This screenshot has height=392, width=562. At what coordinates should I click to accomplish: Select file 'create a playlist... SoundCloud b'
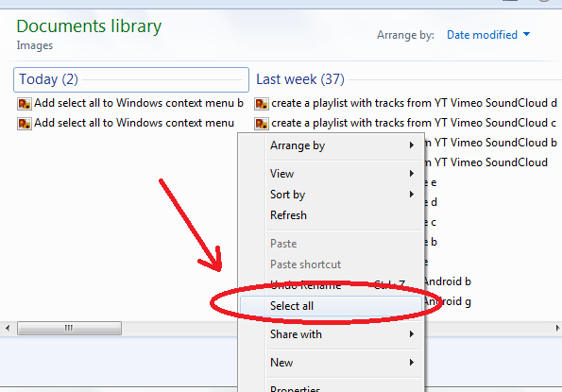(x=490, y=143)
